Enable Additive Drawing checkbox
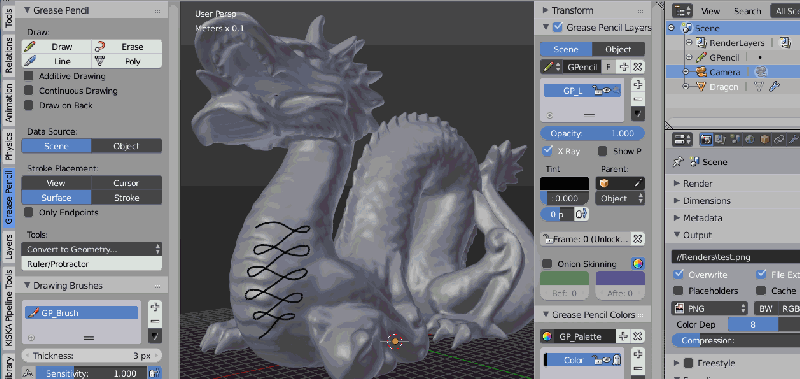Image resolution: width=800 pixels, height=379 pixels. point(29,76)
